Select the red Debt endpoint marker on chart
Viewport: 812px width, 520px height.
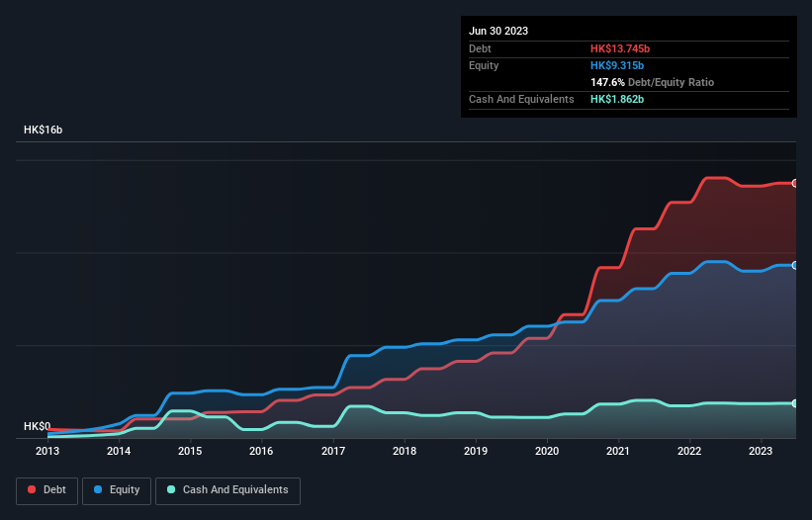pyautogui.click(x=795, y=183)
